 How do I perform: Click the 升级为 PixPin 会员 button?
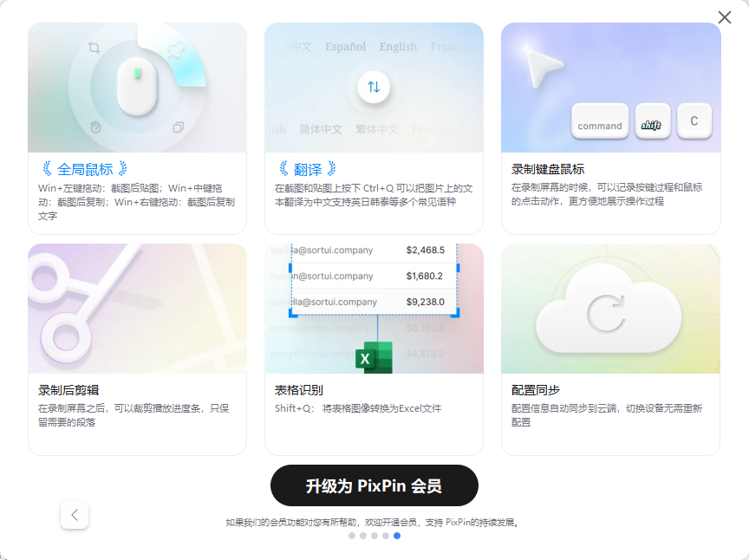pyautogui.click(x=374, y=485)
